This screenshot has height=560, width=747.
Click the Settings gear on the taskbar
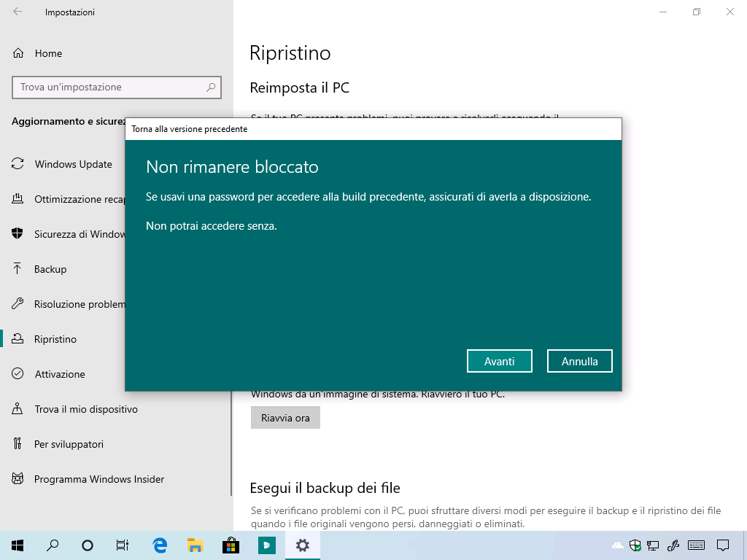[303, 545]
